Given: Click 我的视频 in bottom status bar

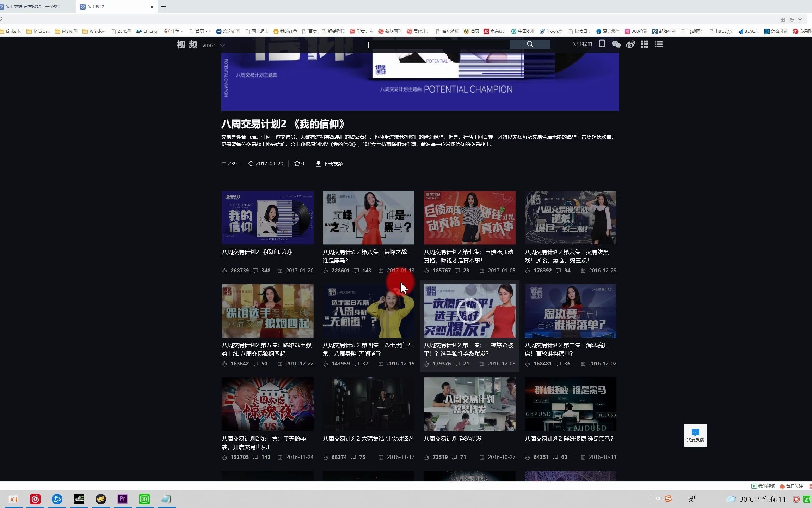Looking at the screenshot, I should (x=763, y=486).
